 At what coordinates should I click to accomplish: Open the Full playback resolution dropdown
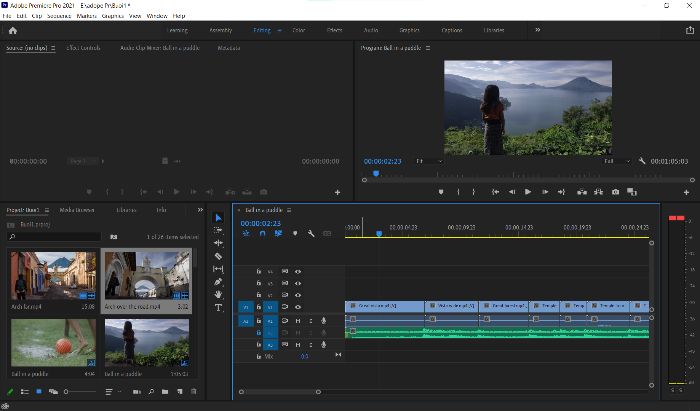617,161
